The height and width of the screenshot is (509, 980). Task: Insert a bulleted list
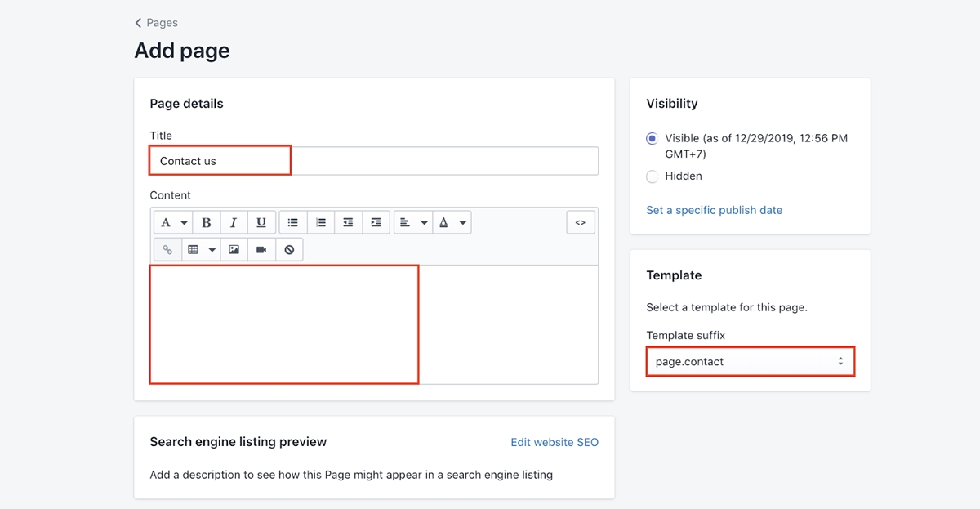tap(293, 222)
